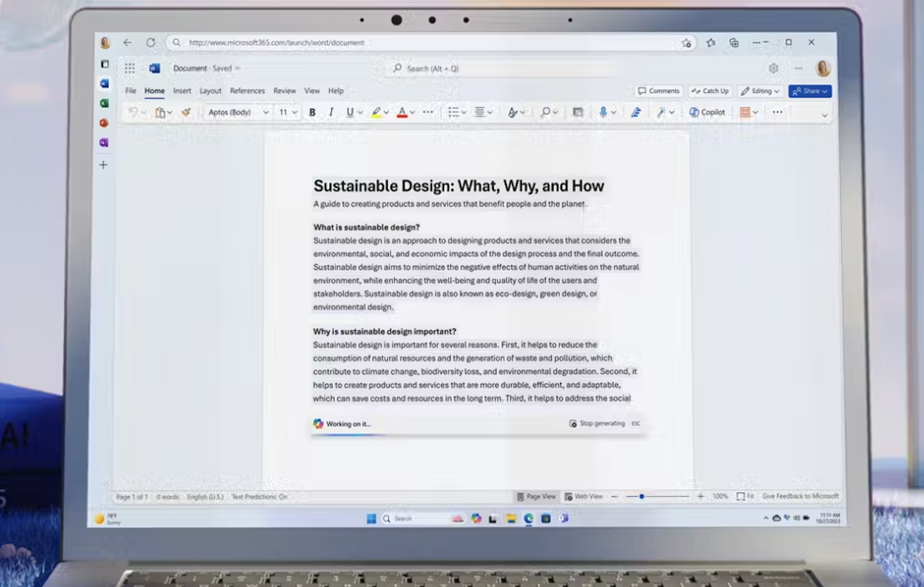Open the References tab

click(247, 91)
